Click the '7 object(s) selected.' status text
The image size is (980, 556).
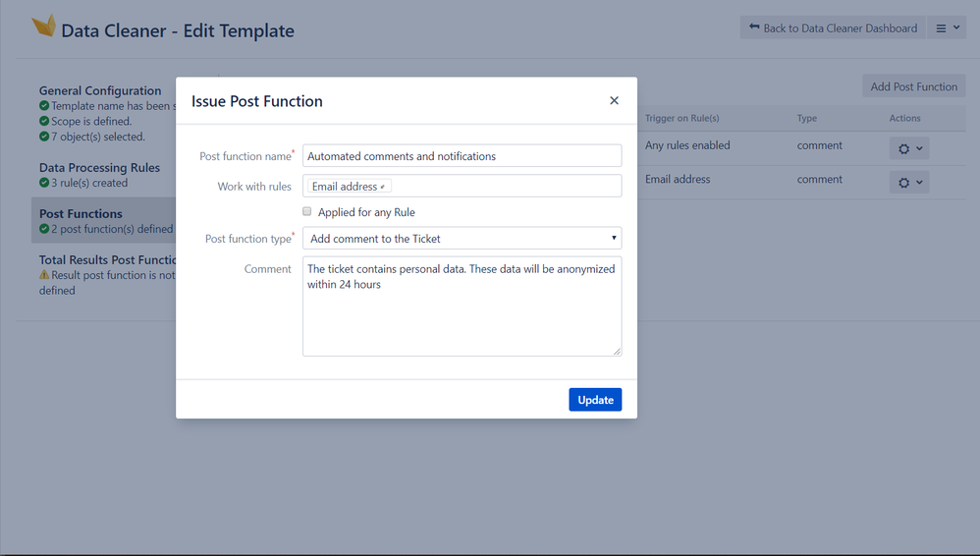pyautogui.click(x=98, y=137)
